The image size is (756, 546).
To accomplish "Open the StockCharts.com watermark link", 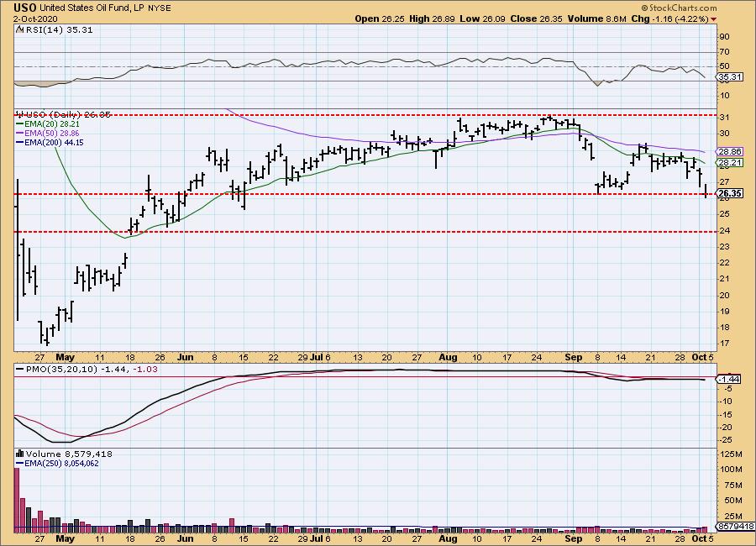I will click(x=679, y=8).
